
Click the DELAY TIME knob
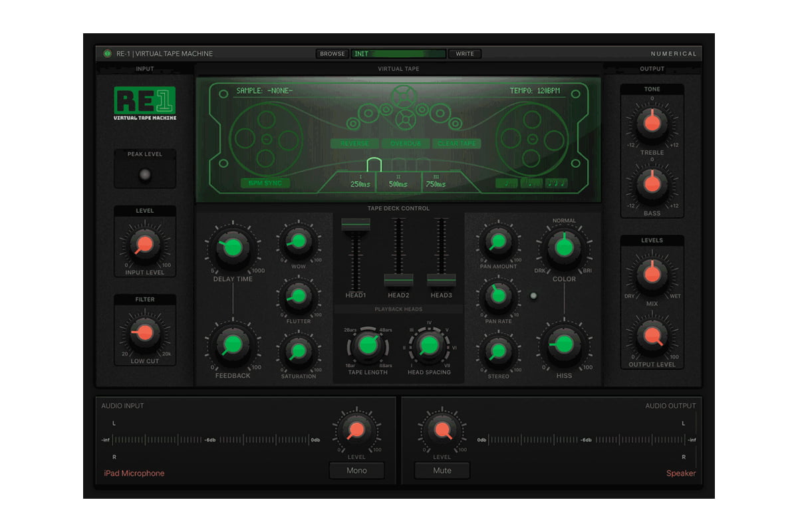tap(232, 248)
